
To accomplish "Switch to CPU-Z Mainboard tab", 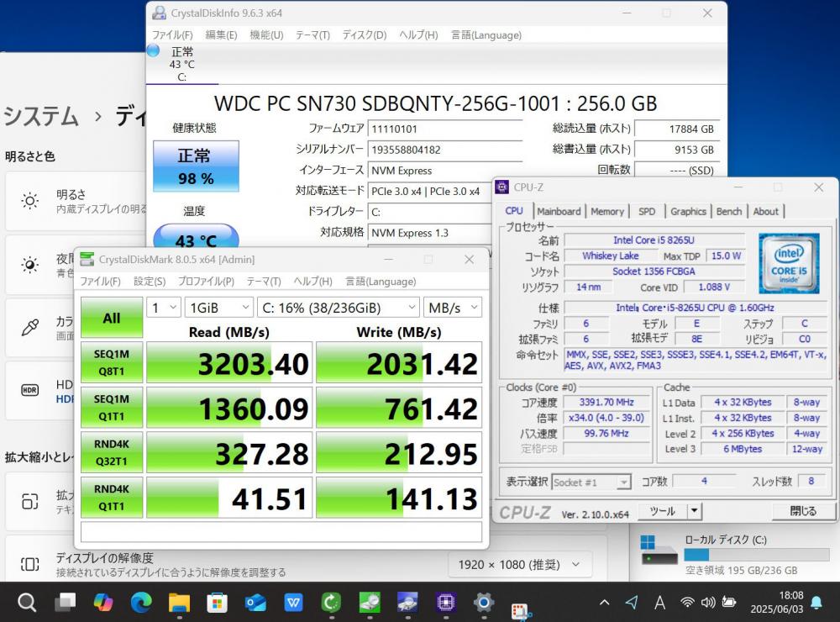I will pyautogui.click(x=559, y=211).
